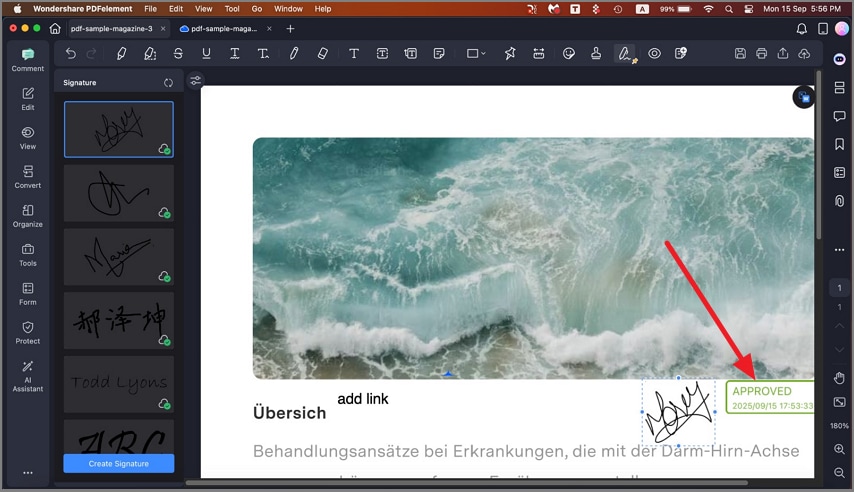Open the Organize pages panel
854x492 pixels.
[28, 216]
